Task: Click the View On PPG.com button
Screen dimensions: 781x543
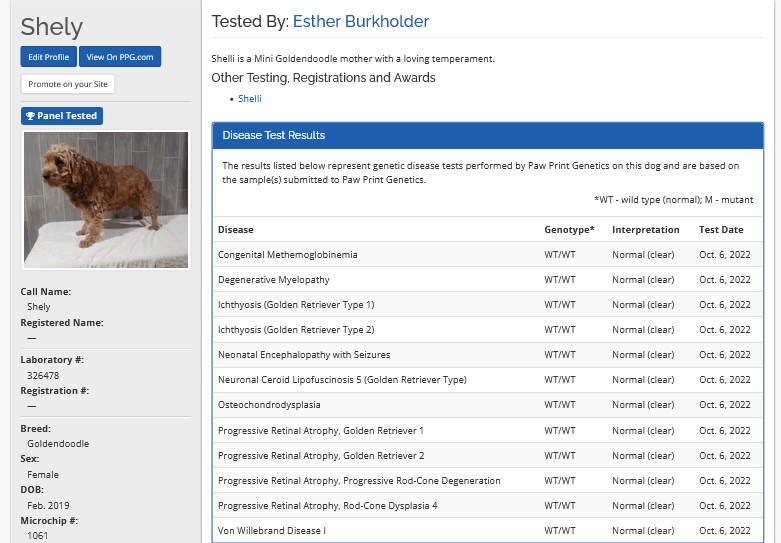Action: click(x=119, y=57)
